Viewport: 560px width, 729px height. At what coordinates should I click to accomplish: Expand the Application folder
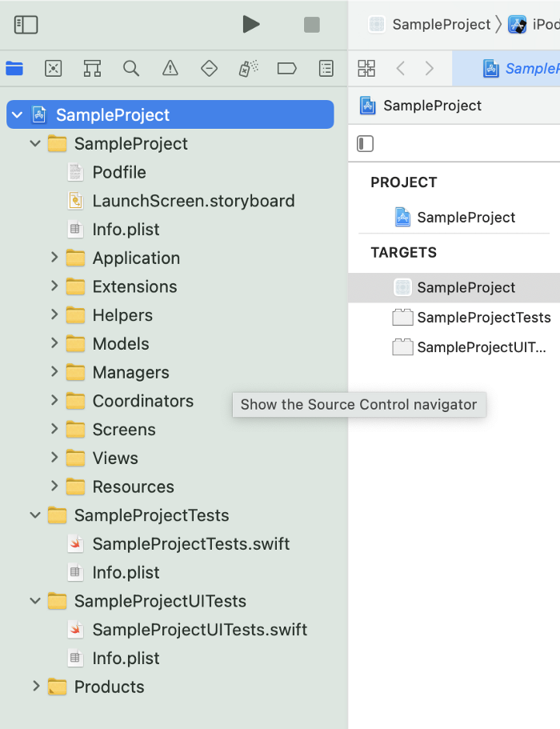coord(54,258)
